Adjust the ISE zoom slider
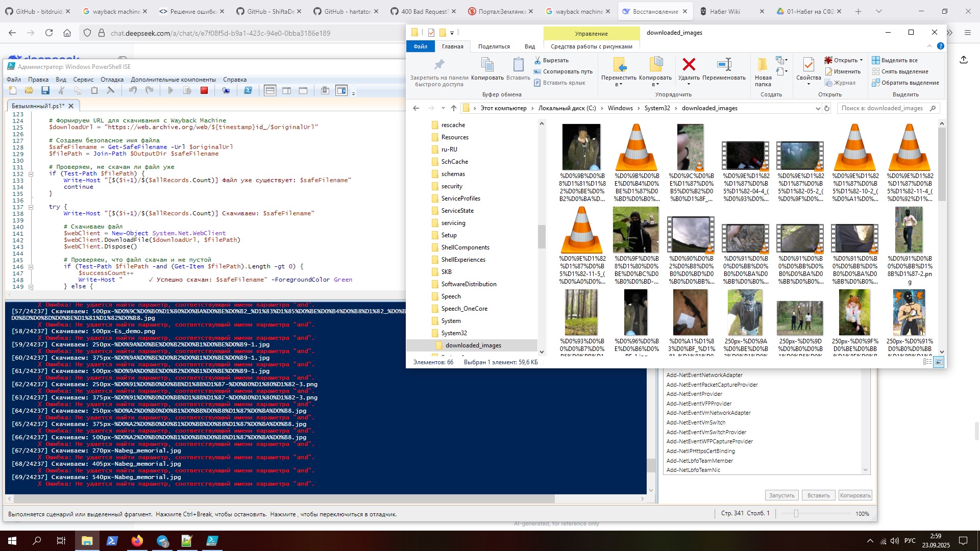This screenshot has width=980, height=551. pyautogui.click(x=796, y=514)
